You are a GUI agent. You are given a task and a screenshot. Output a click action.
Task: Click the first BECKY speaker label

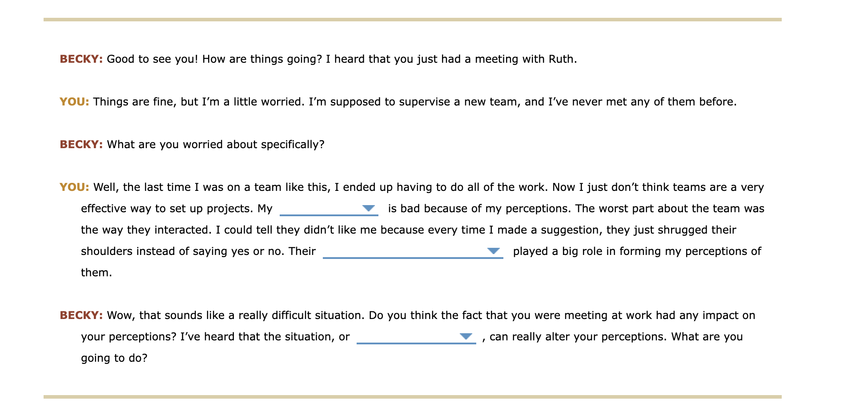(81, 58)
